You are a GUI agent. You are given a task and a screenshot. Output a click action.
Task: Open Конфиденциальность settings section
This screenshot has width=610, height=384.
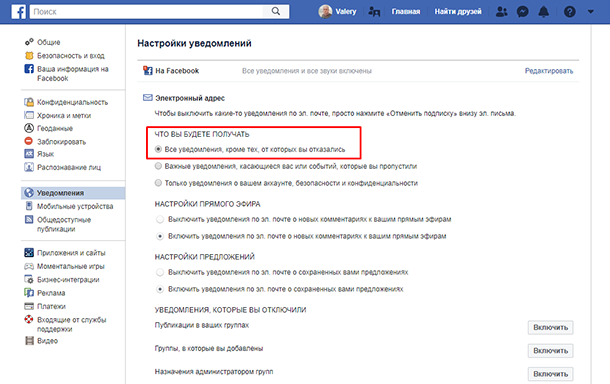pos(72,102)
